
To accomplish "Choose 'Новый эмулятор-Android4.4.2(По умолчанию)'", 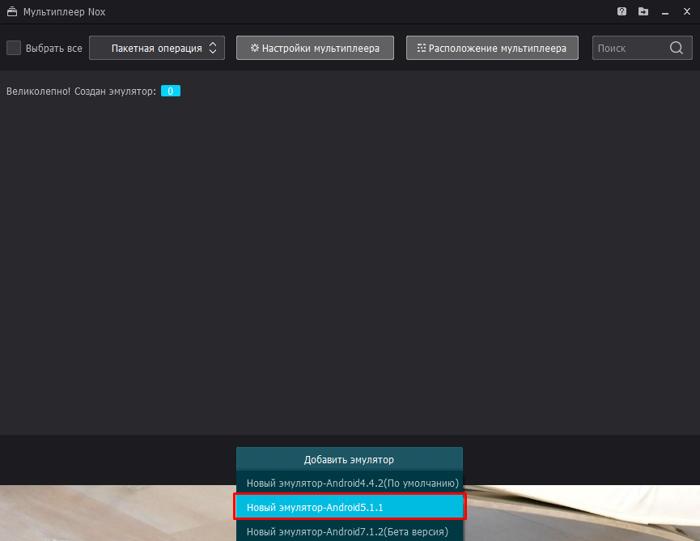I will 349,483.
